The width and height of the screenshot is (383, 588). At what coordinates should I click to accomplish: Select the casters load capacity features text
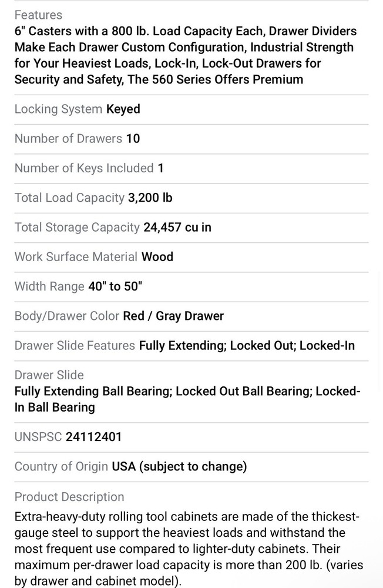[x=185, y=55]
